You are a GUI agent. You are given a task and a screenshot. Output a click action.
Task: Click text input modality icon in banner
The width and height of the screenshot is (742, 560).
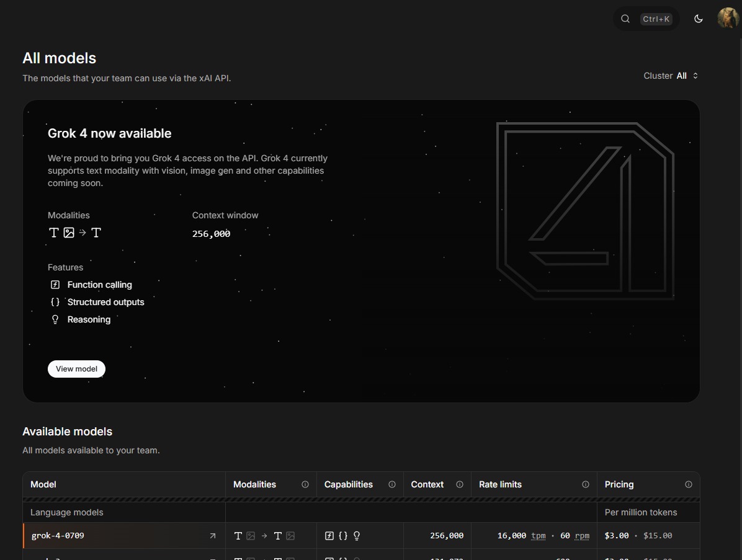[x=54, y=233]
